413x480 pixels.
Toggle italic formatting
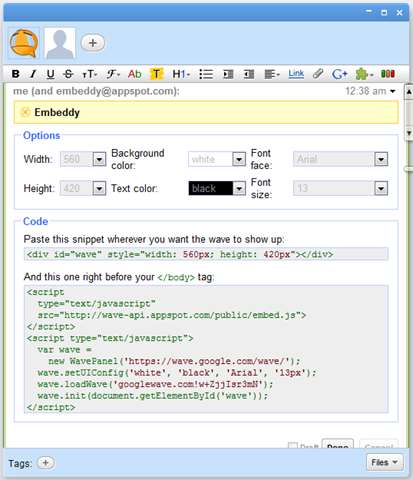tap(33, 74)
